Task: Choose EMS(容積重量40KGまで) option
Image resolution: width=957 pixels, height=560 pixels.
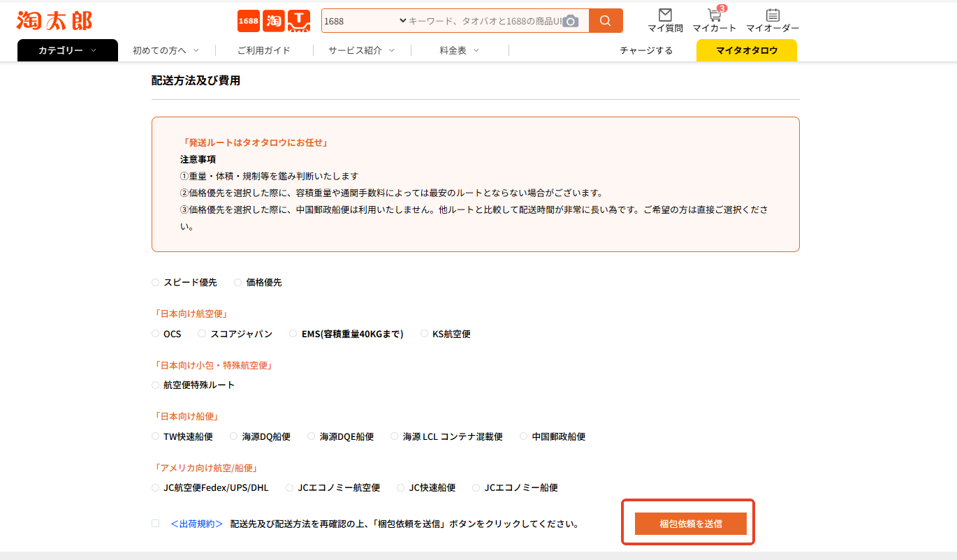Action: 293,334
